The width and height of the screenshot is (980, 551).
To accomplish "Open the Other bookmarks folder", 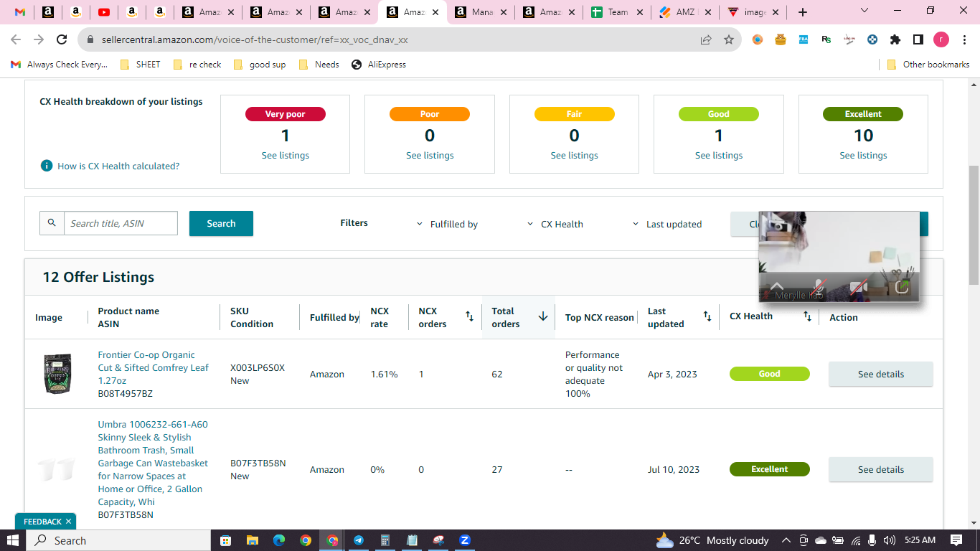I will click(x=928, y=65).
